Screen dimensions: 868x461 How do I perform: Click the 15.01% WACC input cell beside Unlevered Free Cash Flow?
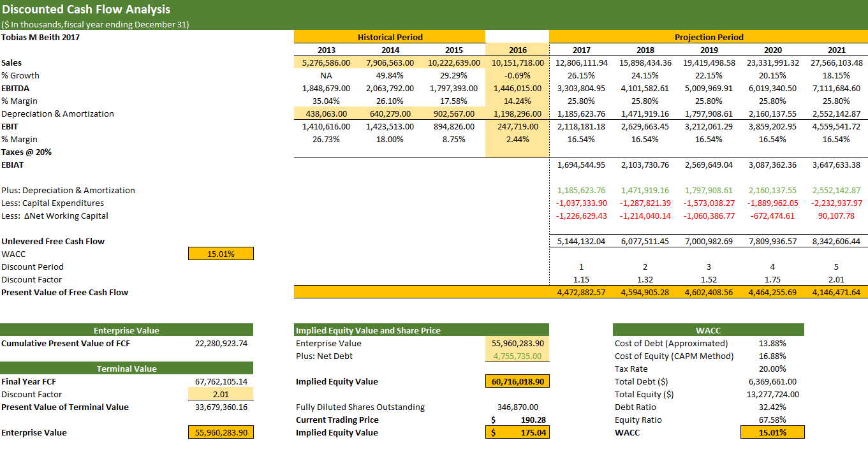(x=221, y=254)
